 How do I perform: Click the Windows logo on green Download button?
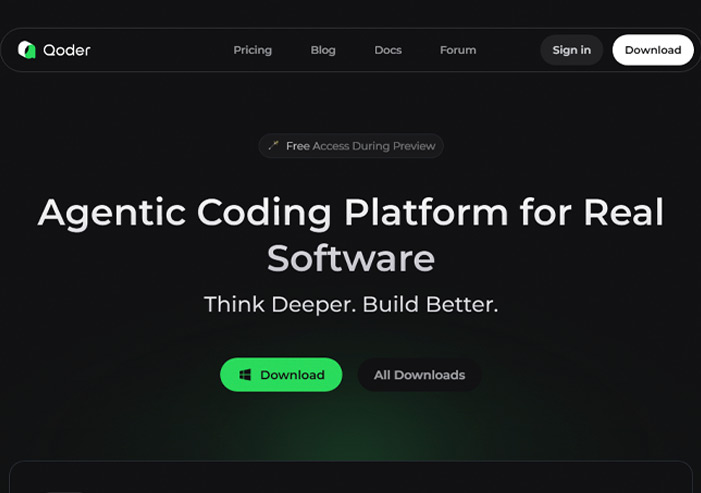point(245,375)
